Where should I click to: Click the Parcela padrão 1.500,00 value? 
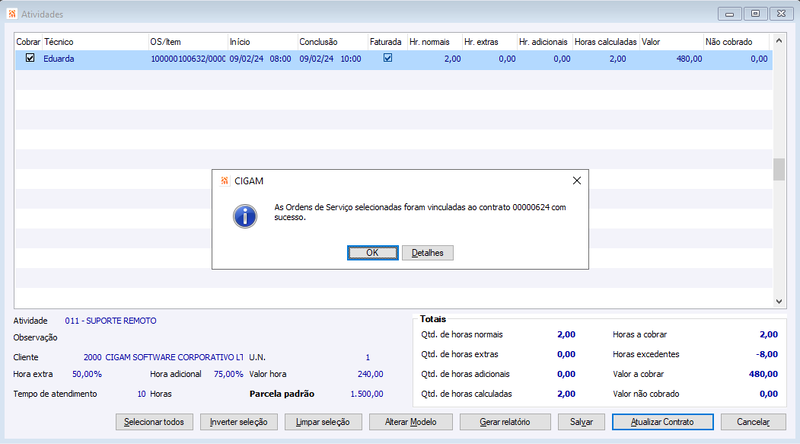click(x=367, y=394)
